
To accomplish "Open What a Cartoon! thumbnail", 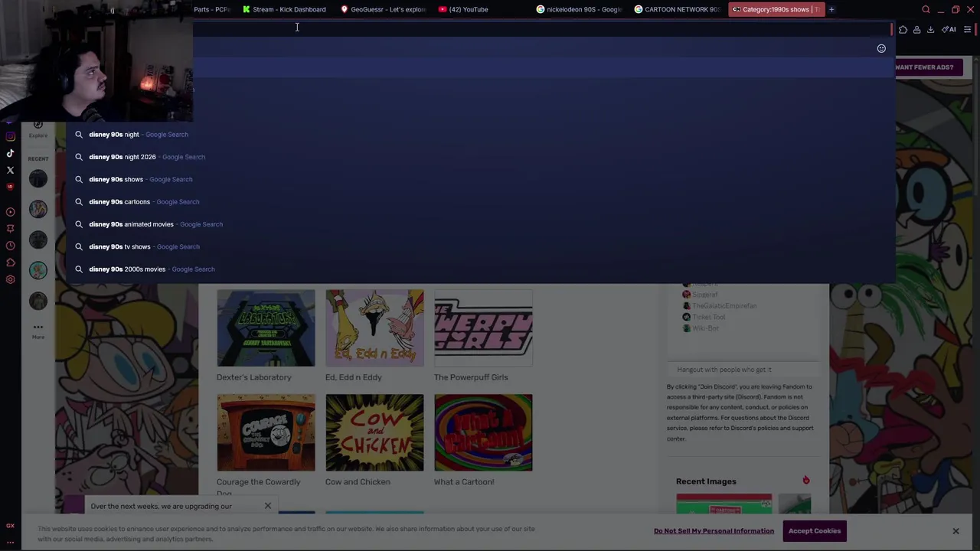I will [483, 432].
